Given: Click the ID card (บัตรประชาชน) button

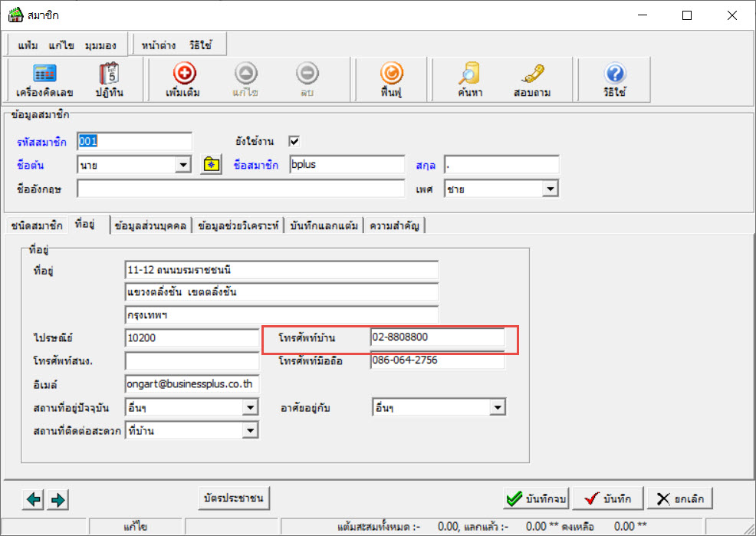Looking at the screenshot, I should (232, 498).
